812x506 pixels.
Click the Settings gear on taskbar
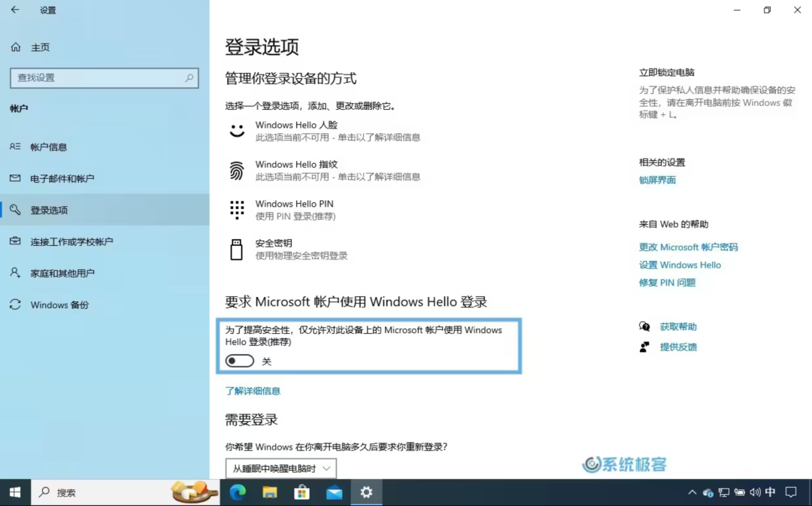click(366, 492)
